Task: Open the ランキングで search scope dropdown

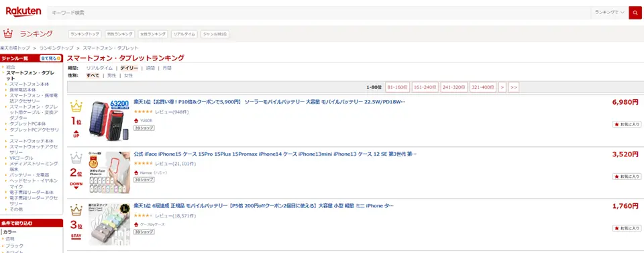Action: 610,13
